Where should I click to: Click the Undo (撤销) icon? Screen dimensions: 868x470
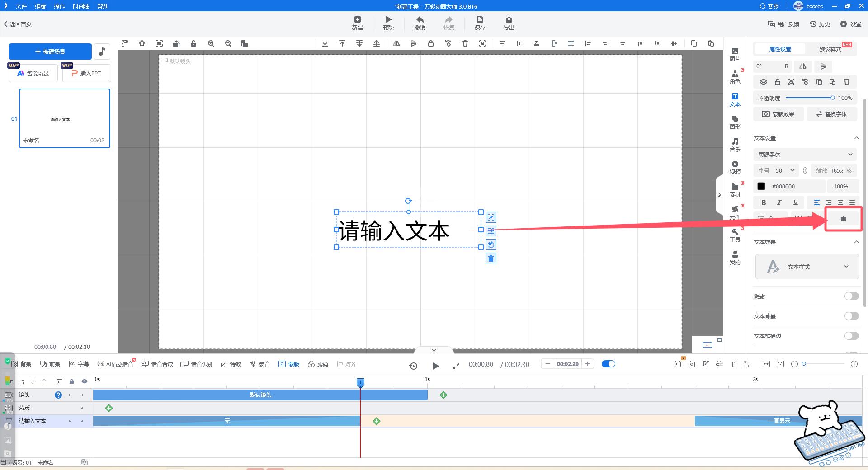(x=420, y=20)
